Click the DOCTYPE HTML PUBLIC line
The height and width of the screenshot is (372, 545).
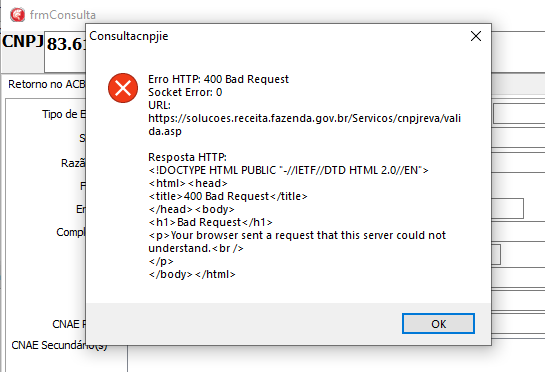[x=288, y=170]
